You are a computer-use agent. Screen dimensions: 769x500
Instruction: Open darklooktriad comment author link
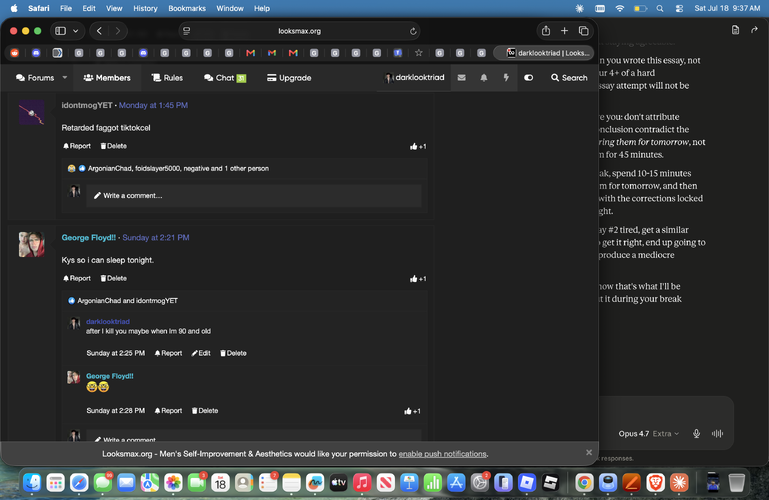[x=108, y=322]
